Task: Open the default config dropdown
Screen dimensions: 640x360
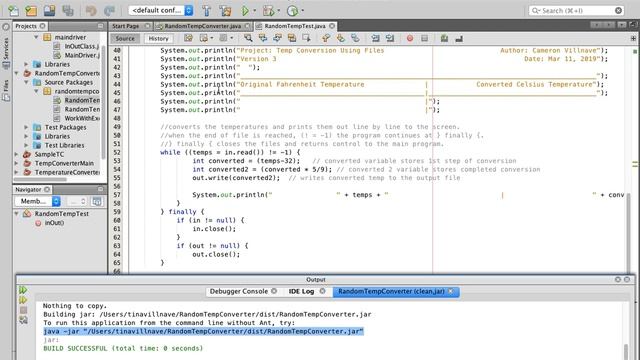Action: pyautogui.click(x=161, y=10)
